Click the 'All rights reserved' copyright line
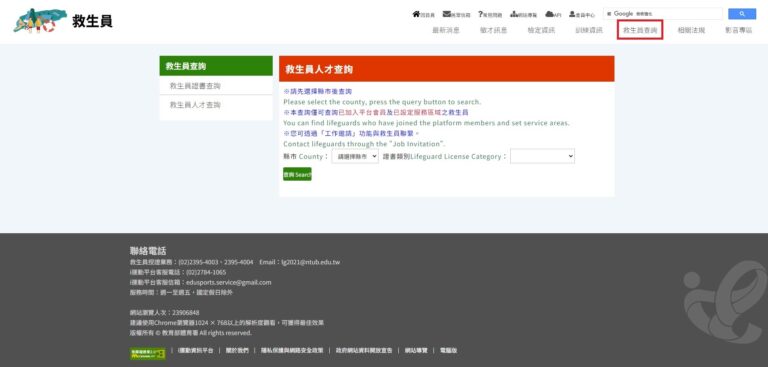 191,333
